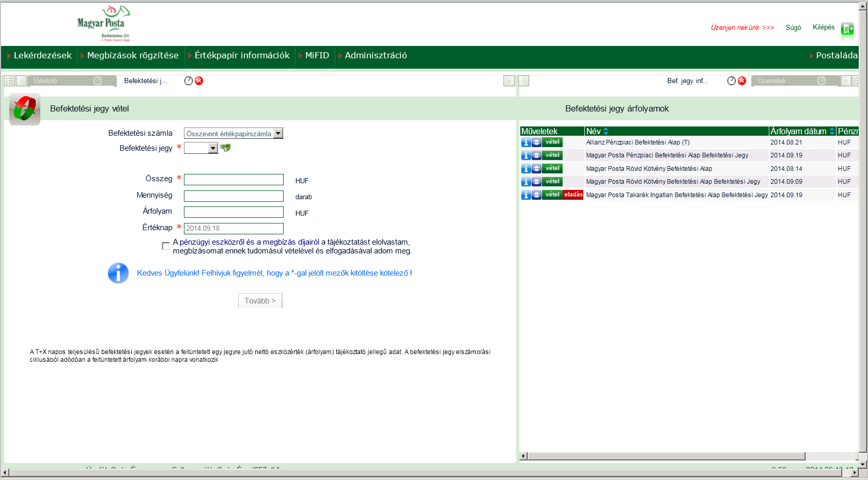Screen dimensions: 868x480
Task: Click the Összeg input field
Action: (234, 180)
